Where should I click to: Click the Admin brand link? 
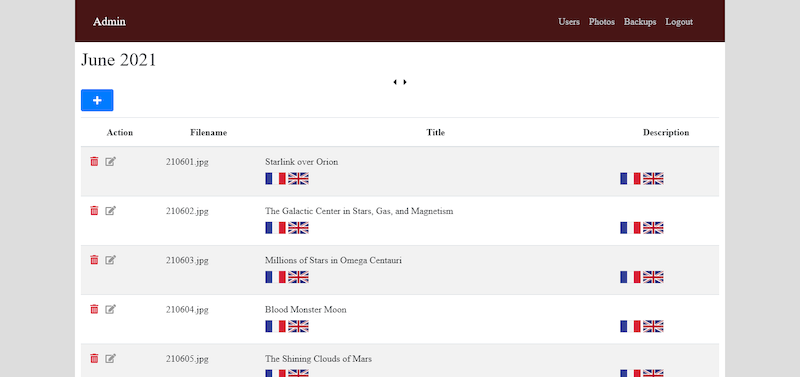click(x=109, y=21)
